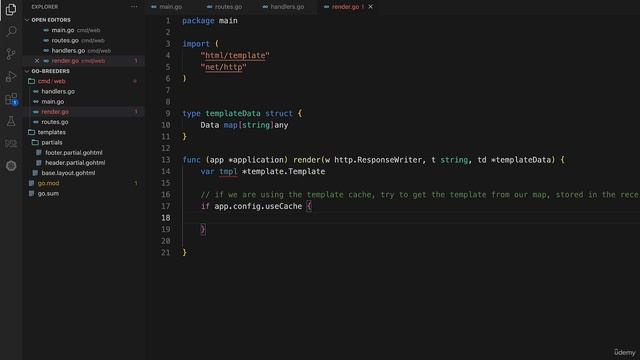Click the closing brace on line 19
This screenshot has height=360, width=640.
click(203, 229)
